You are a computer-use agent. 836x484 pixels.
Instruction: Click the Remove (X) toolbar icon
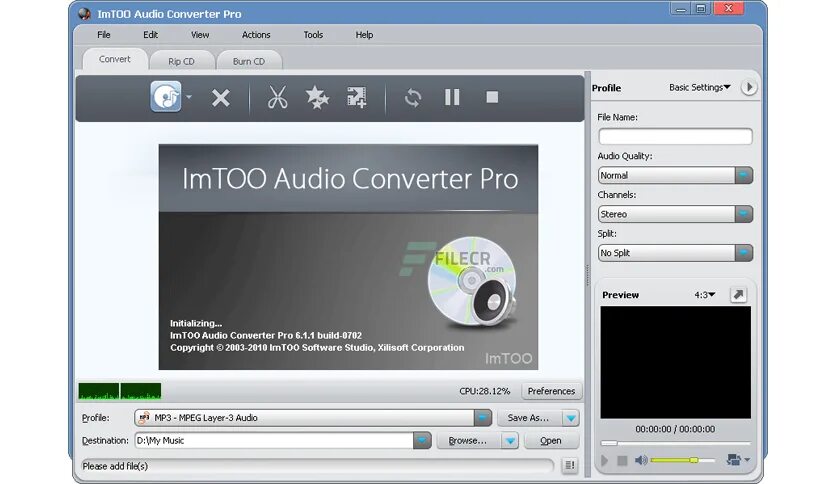point(220,98)
